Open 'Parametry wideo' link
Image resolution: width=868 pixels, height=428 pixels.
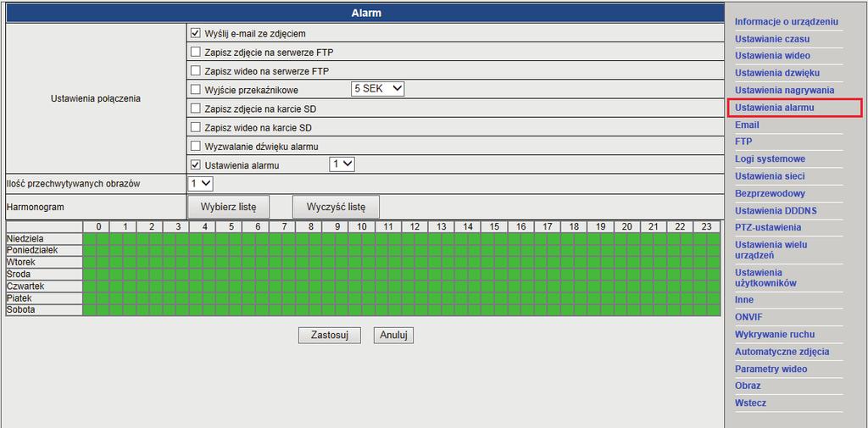tap(771, 369)
